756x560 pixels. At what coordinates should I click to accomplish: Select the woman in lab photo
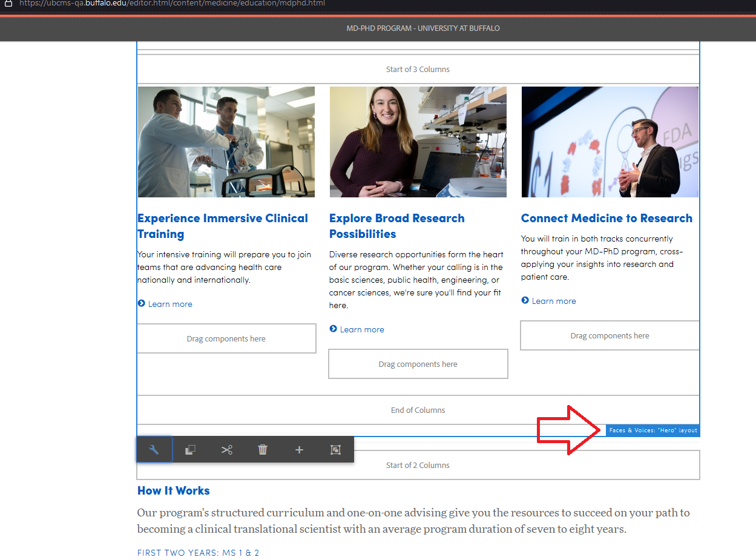[418, 142]
